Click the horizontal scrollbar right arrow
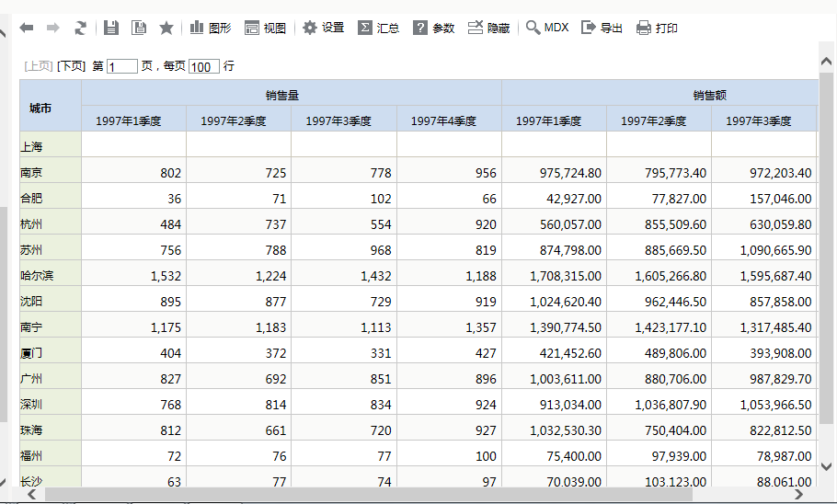The height and width of the screenshot is (504, 837). 798,495
